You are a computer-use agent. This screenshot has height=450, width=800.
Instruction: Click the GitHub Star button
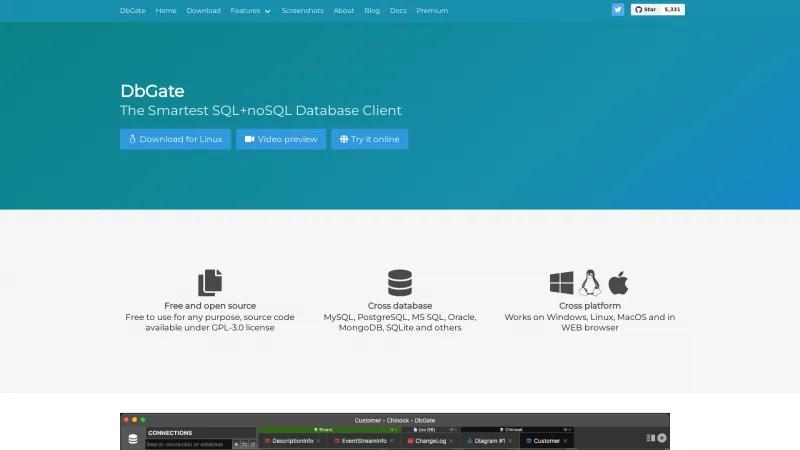pos(646,10)
